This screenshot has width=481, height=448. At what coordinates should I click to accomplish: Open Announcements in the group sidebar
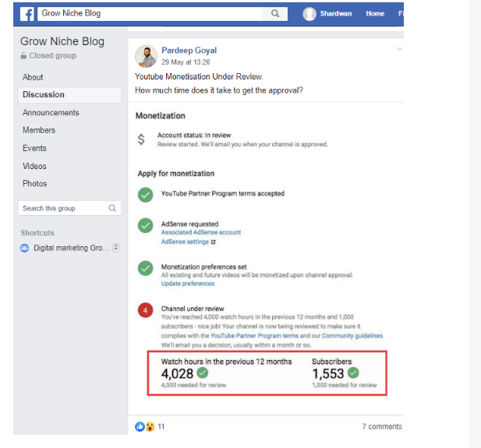[51, 112]
